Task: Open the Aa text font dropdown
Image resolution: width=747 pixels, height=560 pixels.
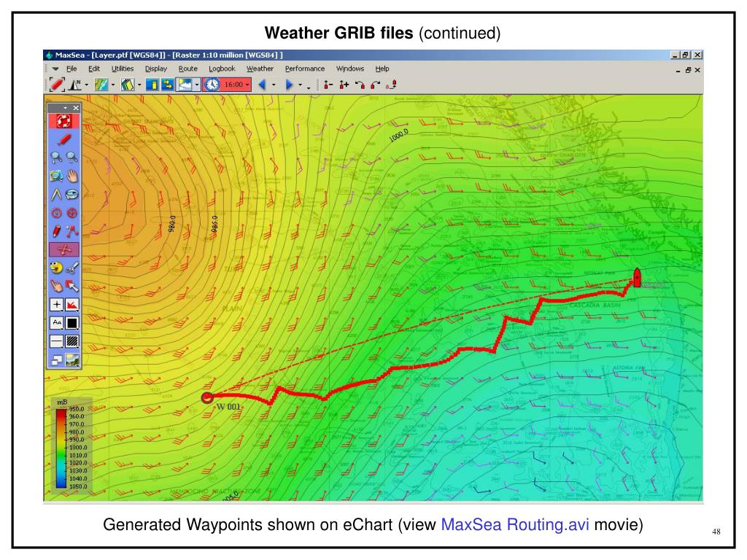Action: [x=56, y=323]
